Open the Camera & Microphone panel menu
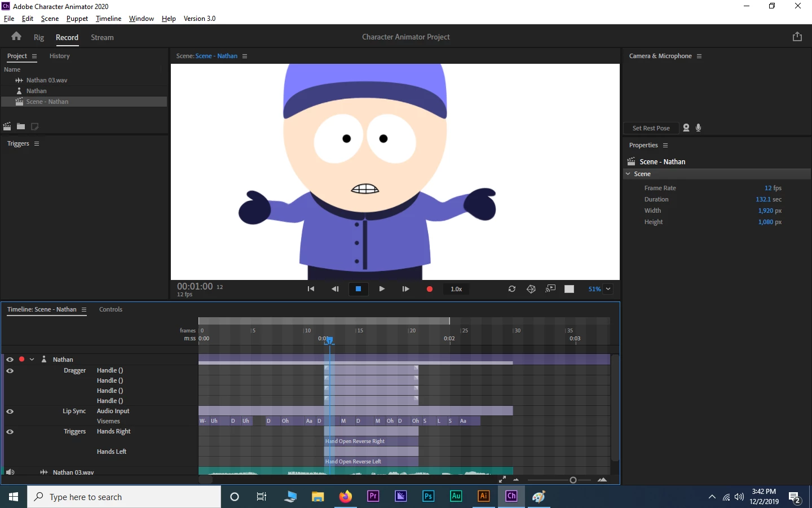 coord(699,56)
